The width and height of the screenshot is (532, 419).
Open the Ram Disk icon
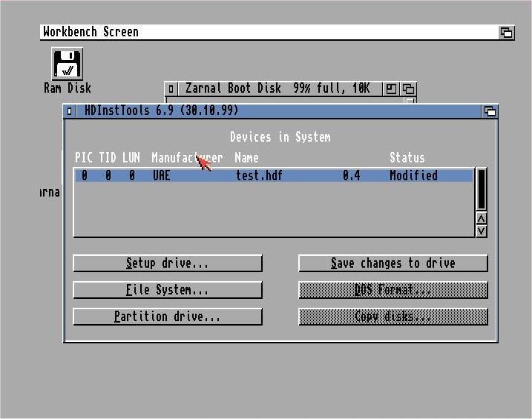click(x=67, y=65)
